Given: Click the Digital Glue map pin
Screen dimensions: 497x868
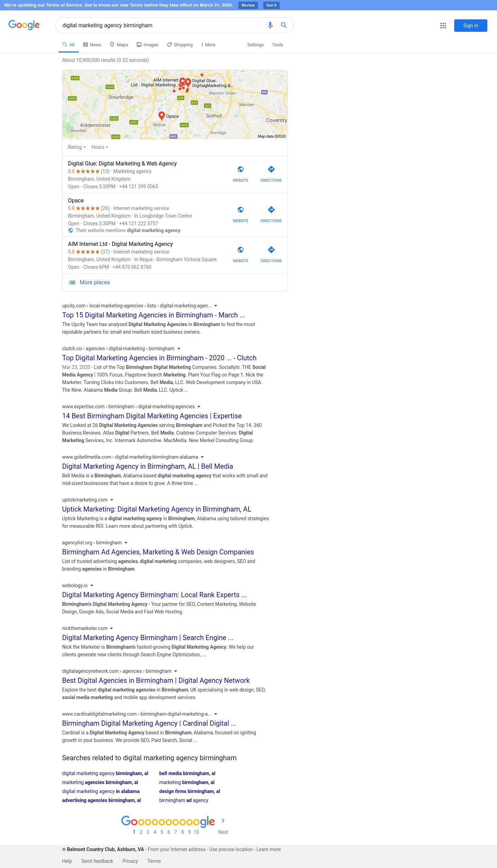Looking at the screenshot, I should (188, 83).
